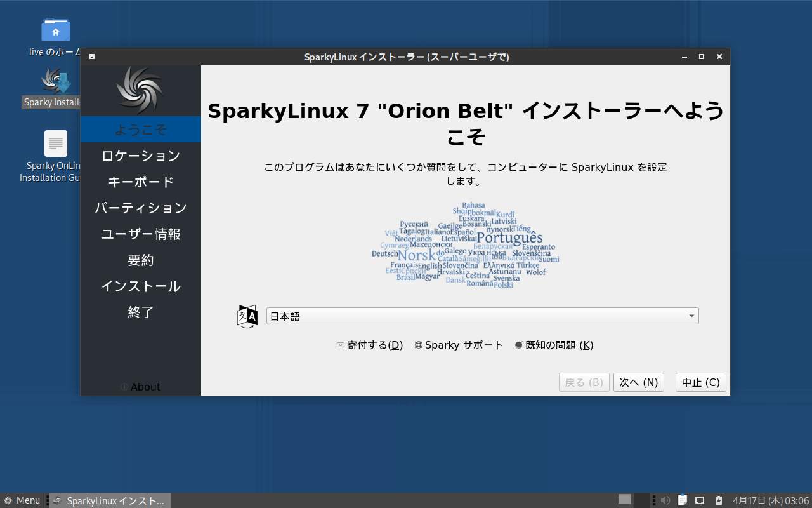
Task: Open the About button in the sidebar
Action: 141,387
